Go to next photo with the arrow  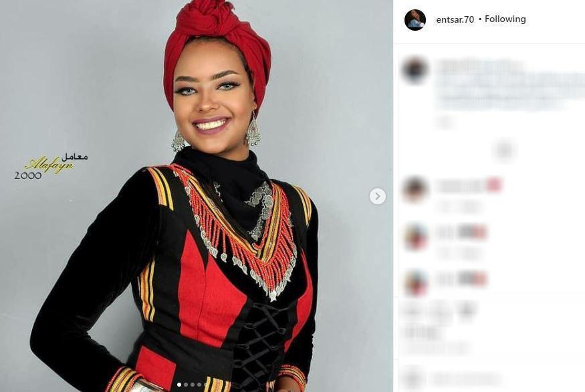click(378, 196)
